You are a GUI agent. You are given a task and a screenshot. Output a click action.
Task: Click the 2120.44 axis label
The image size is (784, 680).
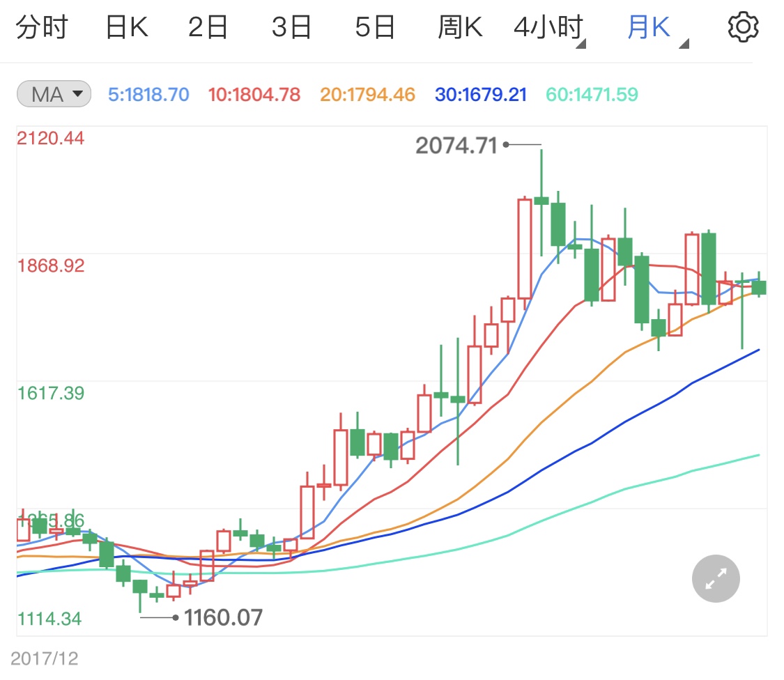coord(50,138)
